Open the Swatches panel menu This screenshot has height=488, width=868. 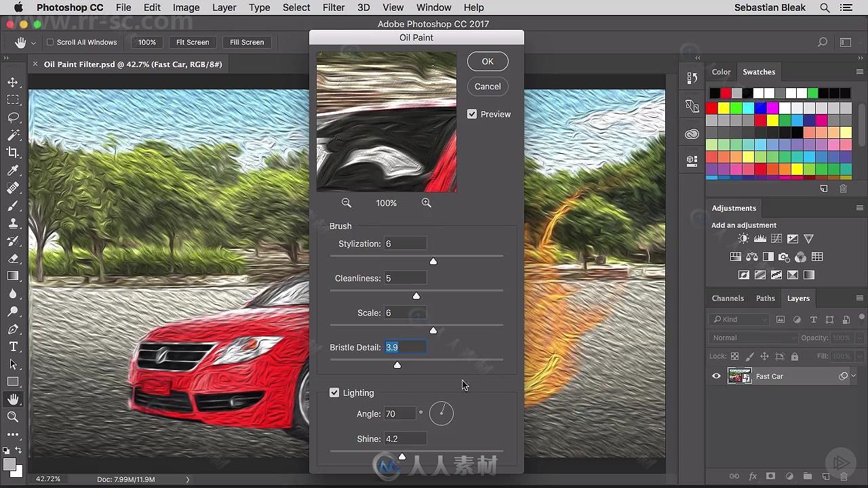pos(859,72)
